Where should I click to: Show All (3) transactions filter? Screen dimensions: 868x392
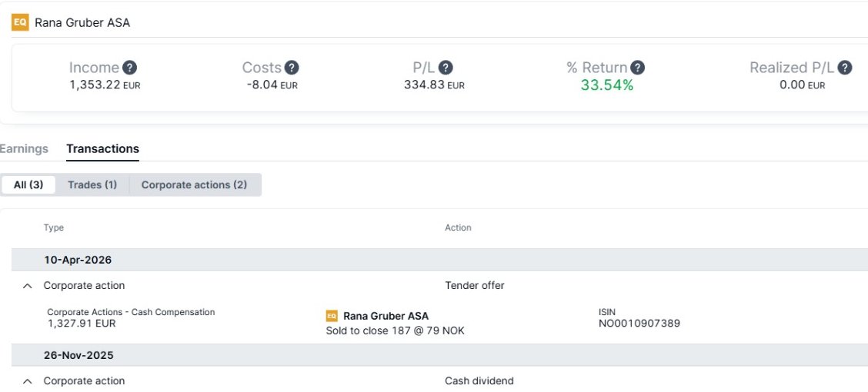[x=28, y=184]
